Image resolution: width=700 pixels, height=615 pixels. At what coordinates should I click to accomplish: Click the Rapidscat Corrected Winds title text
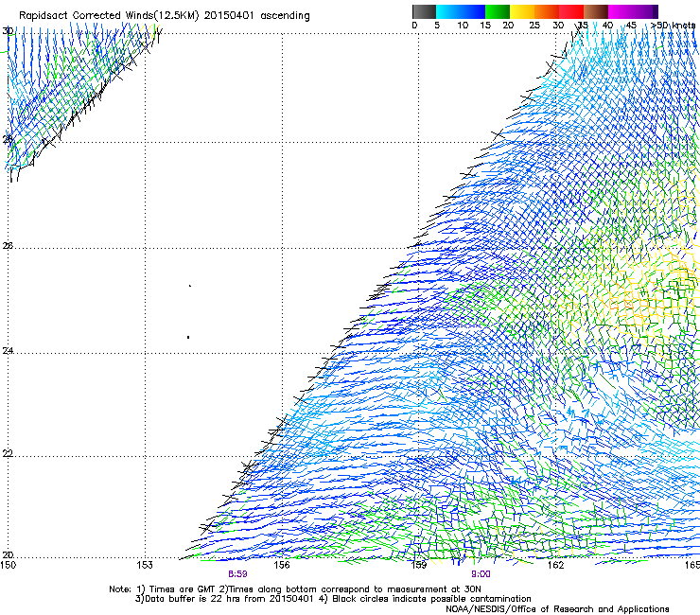[165, 15]
